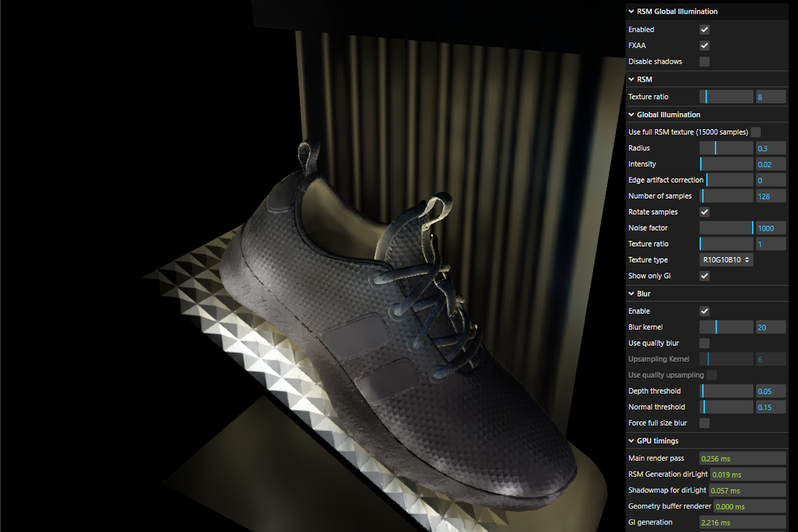Click the Number of samples value field
Viewport: 798px width, 532px height.
pyautogui.click(x=771, y=196)
